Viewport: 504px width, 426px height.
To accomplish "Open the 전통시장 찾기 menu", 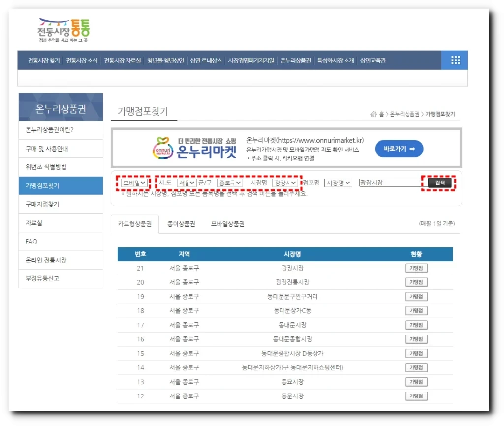I will (43, 60).
